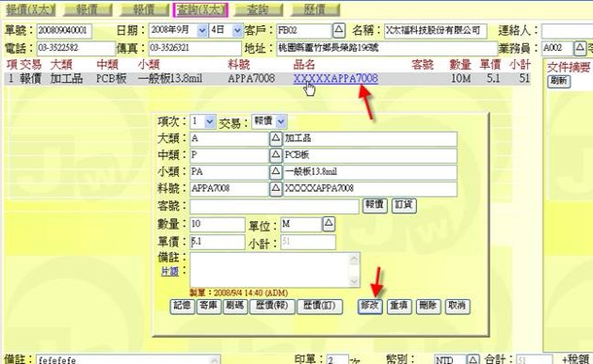Open the 項次 item number dropdown
This screenshot has width=593, height=364.
tap(210, 121)
